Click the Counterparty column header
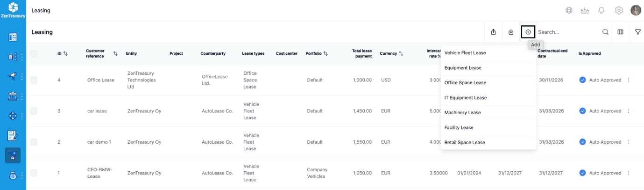 tap(213, 54)
